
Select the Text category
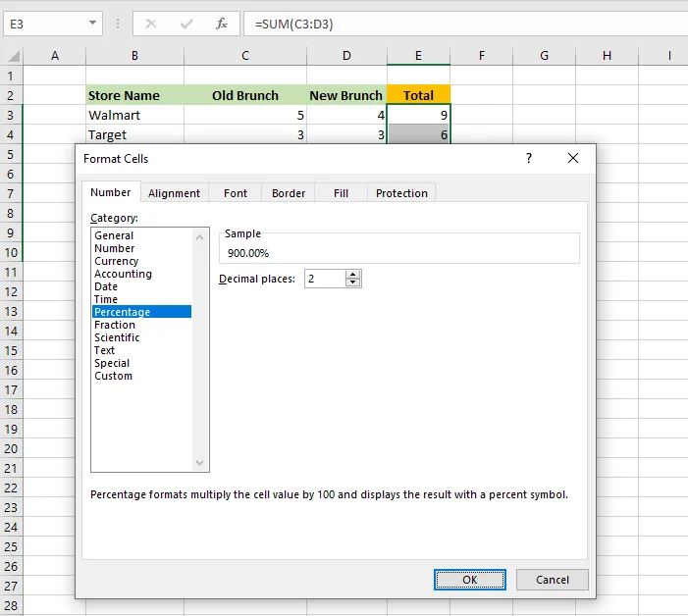pos(141,350)
